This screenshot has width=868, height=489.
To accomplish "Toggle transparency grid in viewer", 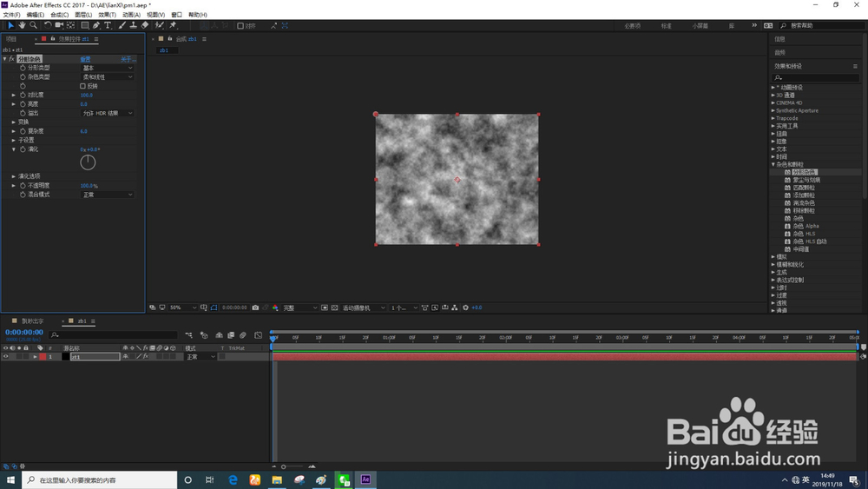I will [334, 307].
